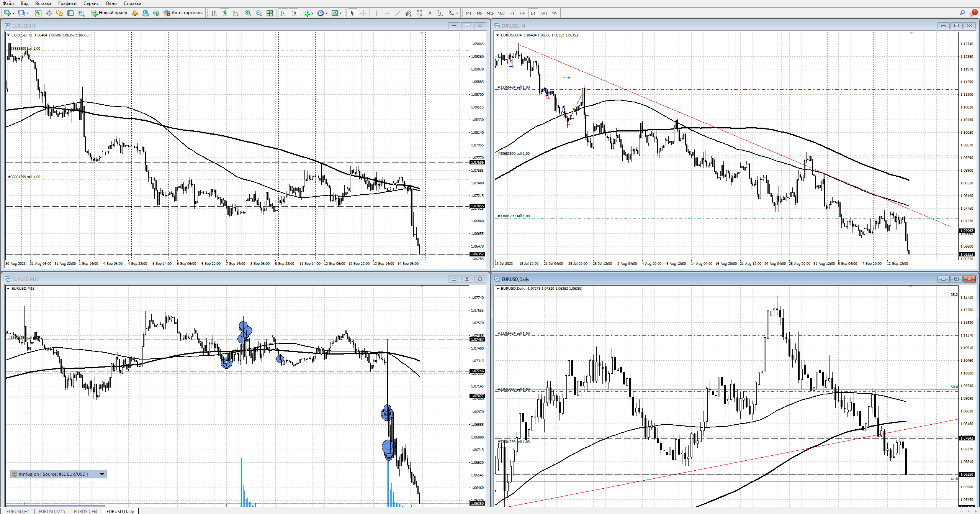This screenshot has width=980, height=514.
Task: Select line chart mode icon
Action: 236,13
